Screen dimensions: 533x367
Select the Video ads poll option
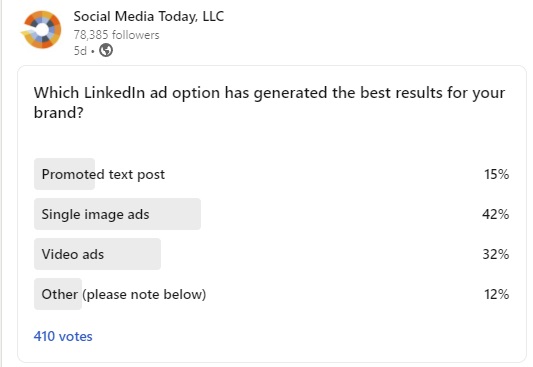click(x=271, y=254)
